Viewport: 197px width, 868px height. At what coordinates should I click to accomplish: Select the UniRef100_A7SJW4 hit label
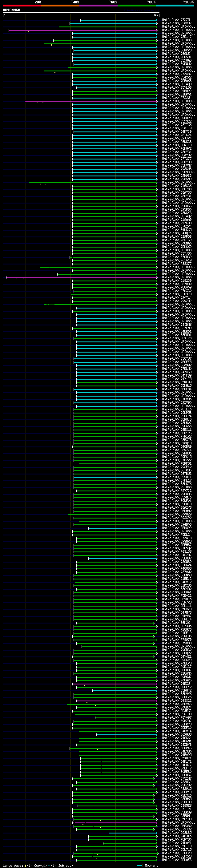(176, 98)
